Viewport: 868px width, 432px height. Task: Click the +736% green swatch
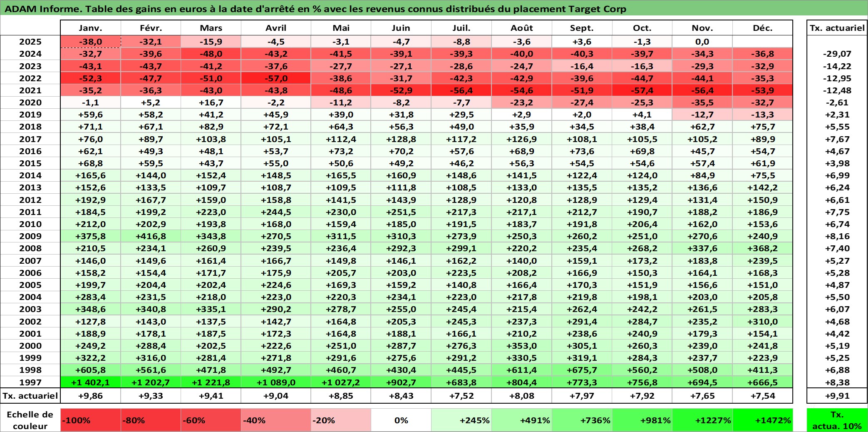582,420
